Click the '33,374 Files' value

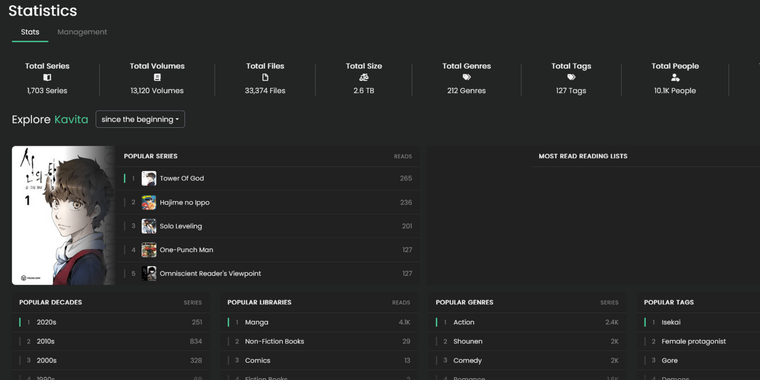click(x=265, y=91)
